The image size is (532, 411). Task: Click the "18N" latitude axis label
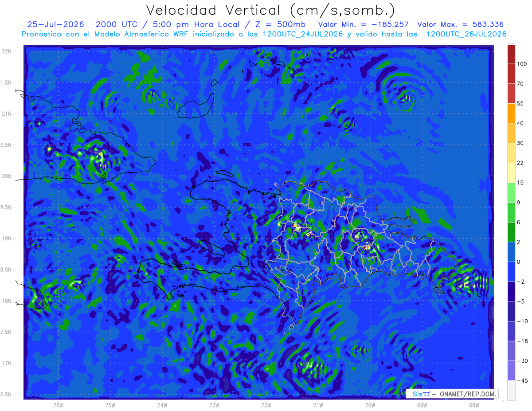pyautogui.click(x=7, y=301)
